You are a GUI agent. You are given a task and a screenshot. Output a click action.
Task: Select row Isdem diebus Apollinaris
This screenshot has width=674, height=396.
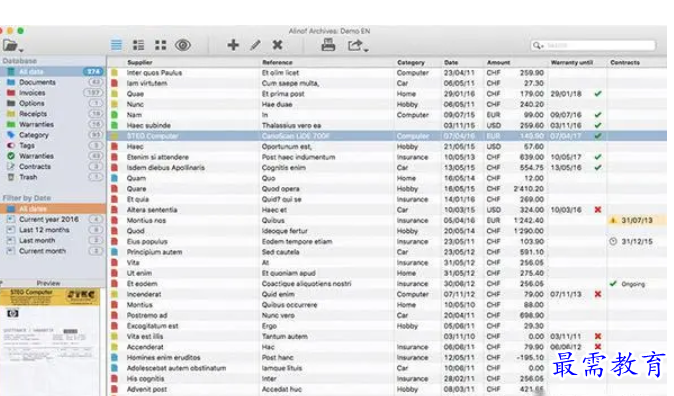387,168
